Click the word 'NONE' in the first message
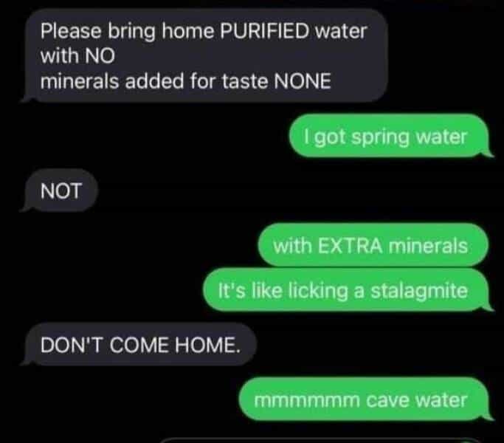Viewport: 504px width, 443px height. 302,80
